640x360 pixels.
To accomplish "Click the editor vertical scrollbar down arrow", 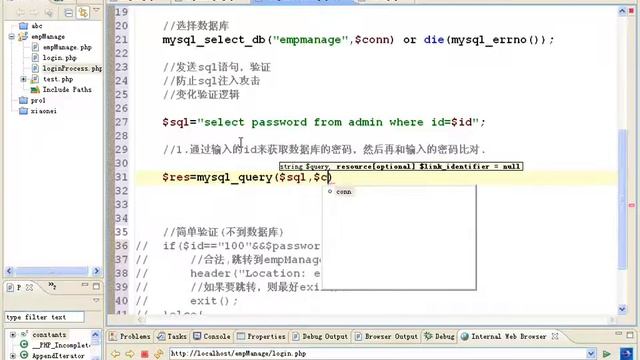I will (622, 309).
